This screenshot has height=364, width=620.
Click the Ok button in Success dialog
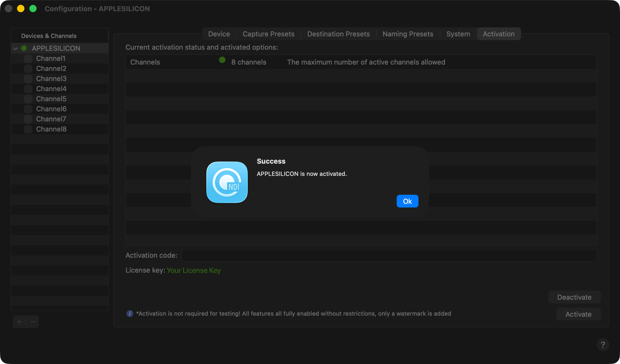(407, 201)
